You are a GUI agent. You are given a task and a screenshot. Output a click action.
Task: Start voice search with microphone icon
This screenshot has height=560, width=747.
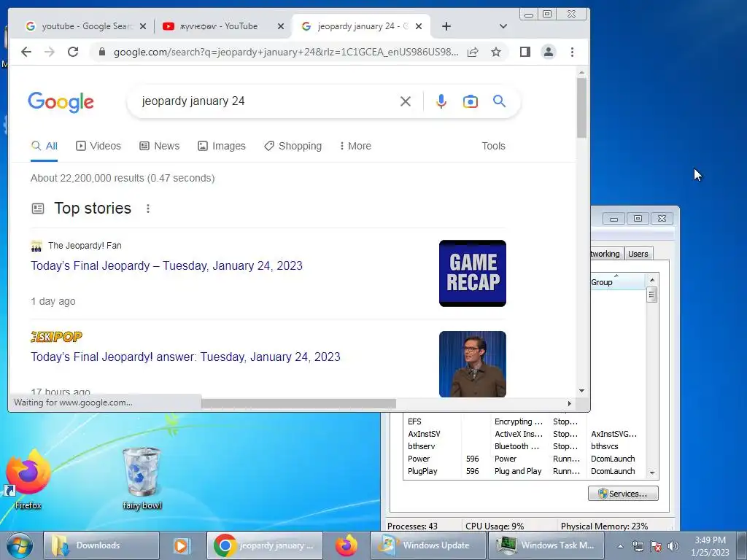[x=441, y=101]
